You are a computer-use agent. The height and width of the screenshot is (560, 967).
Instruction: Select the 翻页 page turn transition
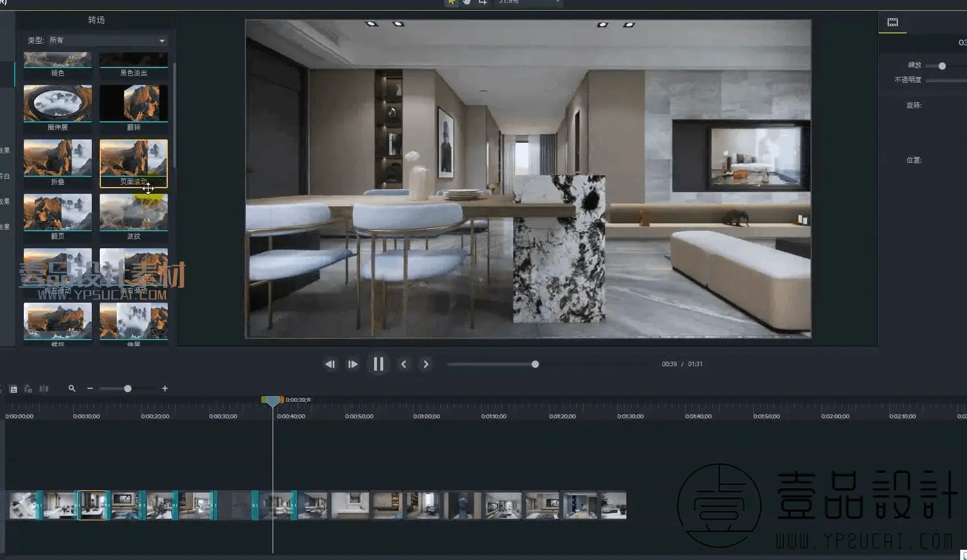[57, 212]
